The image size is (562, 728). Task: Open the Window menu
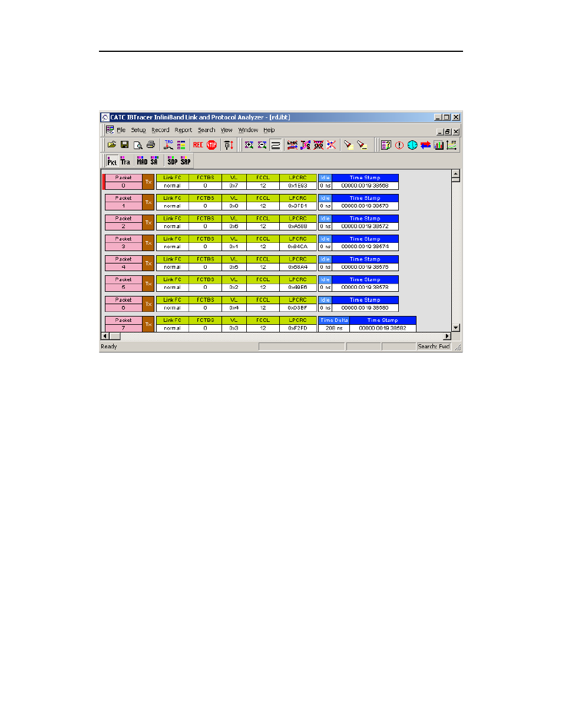(248, 130)
